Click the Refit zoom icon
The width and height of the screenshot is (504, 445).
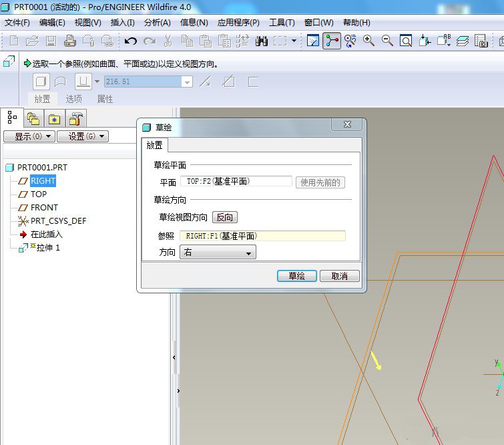pyautogui.click(x=406, y=41)
